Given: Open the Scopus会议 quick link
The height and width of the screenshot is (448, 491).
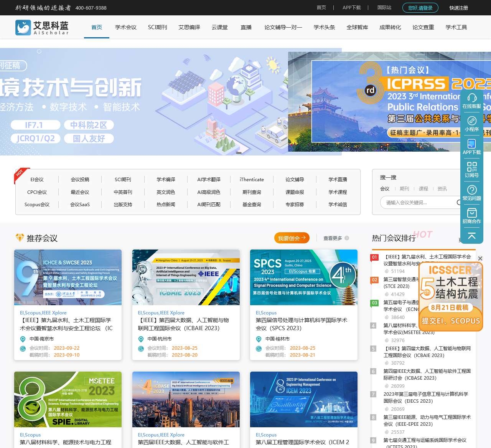Looking at the screenshot, I should click(x=37, y=205).
